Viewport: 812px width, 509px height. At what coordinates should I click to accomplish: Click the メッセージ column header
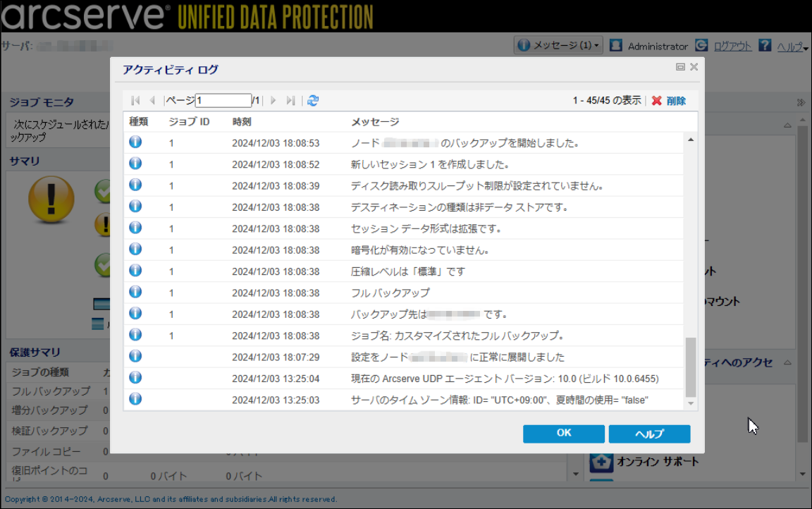(x=375, y=122)
